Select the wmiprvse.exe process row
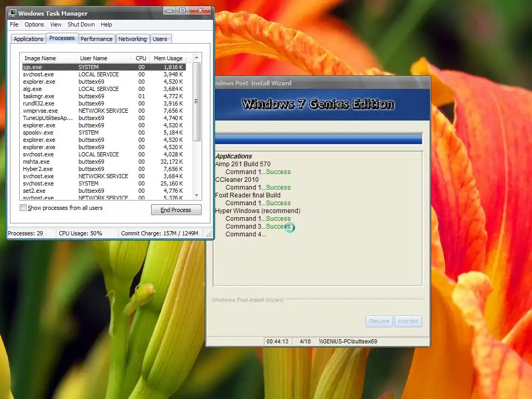The image size is (532, 399). (104, 111)
